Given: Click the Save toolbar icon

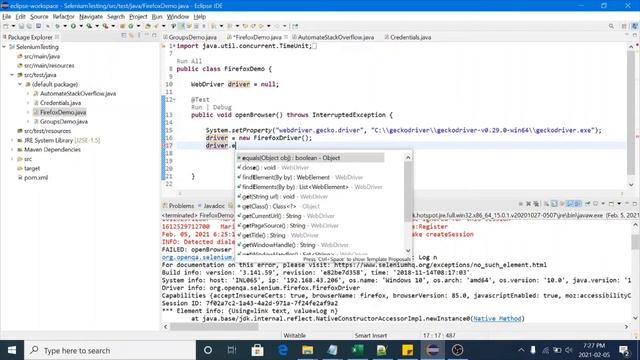Looking at the screenshot, I should coord(21,26).
